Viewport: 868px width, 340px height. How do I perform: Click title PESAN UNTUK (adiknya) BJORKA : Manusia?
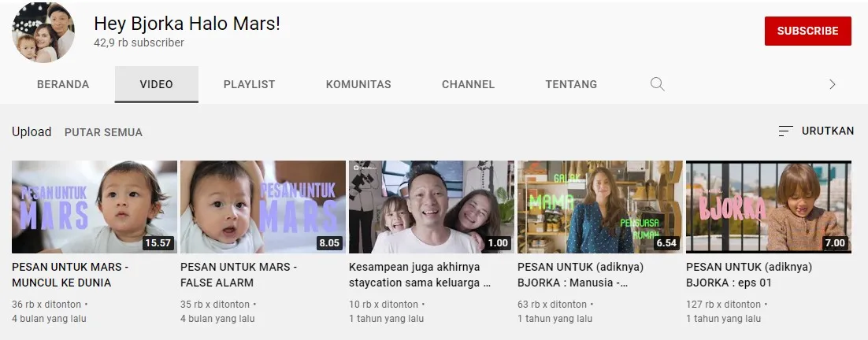[581, 275]
